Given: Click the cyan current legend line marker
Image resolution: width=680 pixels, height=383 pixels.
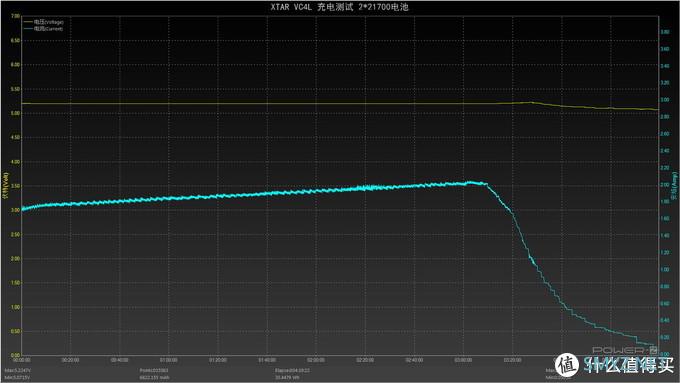Looking at the screenshot, I should pos(28,29).
